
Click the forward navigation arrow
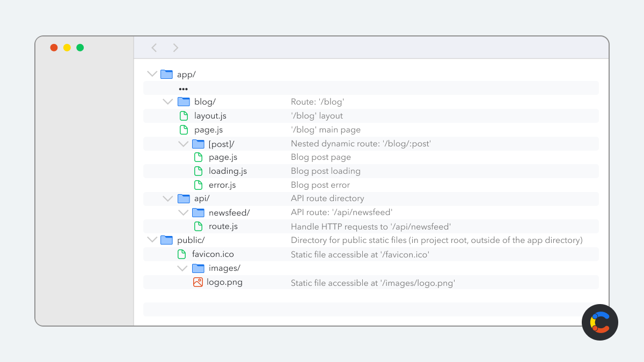pos(175,47)
